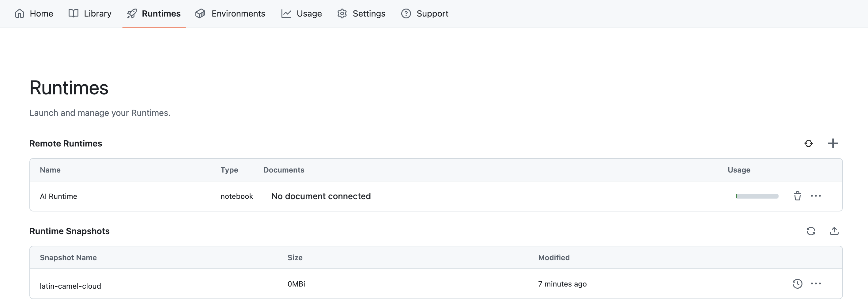Click the 7 minutes ago value
Viewport: 868px width, 304px height.
pos(562,284)
